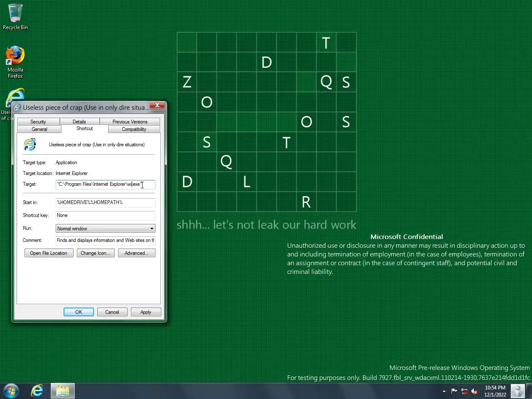Open Windows Explorer from the taskbar
Viewport: 532px width, 399px height.
pyautogui.click(x=63, y=391)
